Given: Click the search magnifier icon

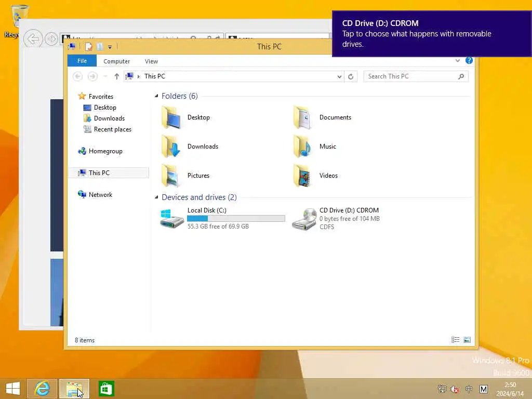Looking at the screenshot, I should [x=461, y=76].
